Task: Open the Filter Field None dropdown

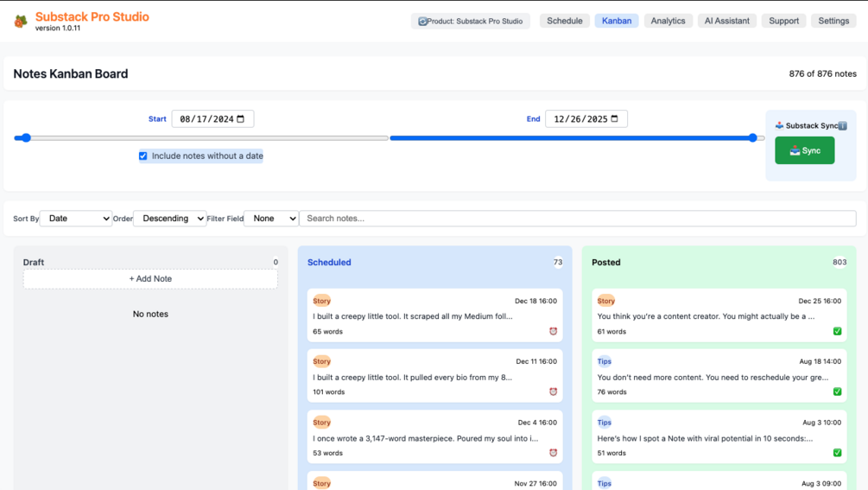Action: 271,218
